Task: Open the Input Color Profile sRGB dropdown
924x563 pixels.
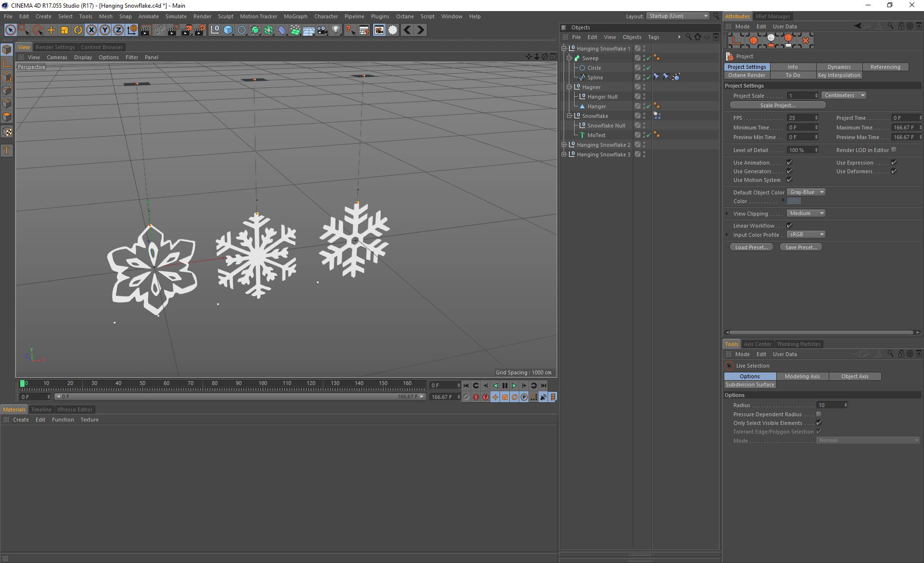Action: click(806, 234)
